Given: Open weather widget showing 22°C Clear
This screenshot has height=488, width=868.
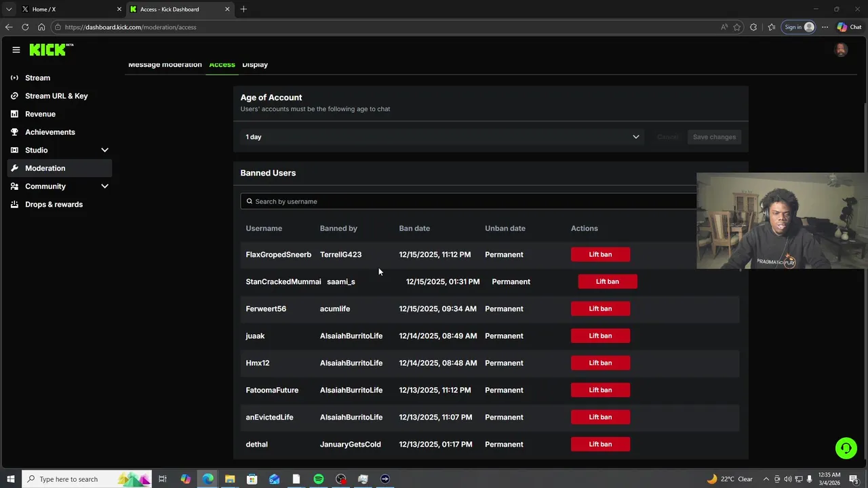Looking at the screenshot, I should [x=730, y=479].
